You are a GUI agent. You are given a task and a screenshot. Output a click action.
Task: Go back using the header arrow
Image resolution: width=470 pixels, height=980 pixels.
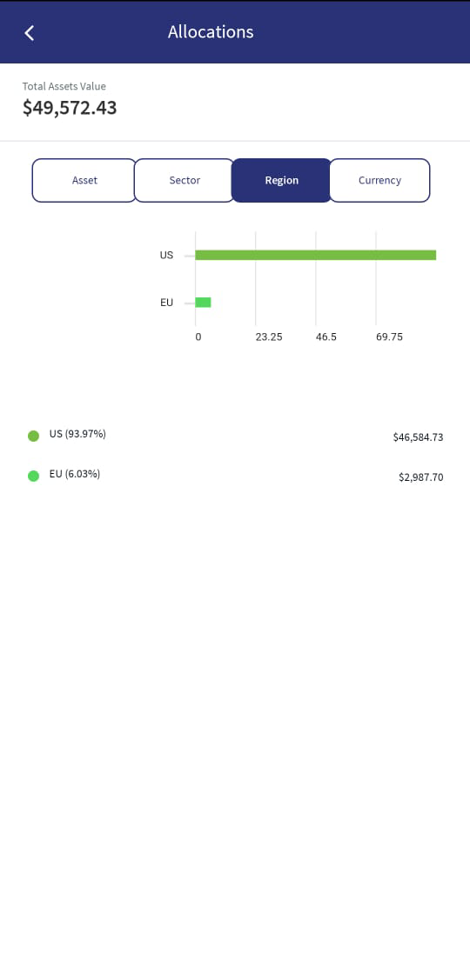[29, 32]
